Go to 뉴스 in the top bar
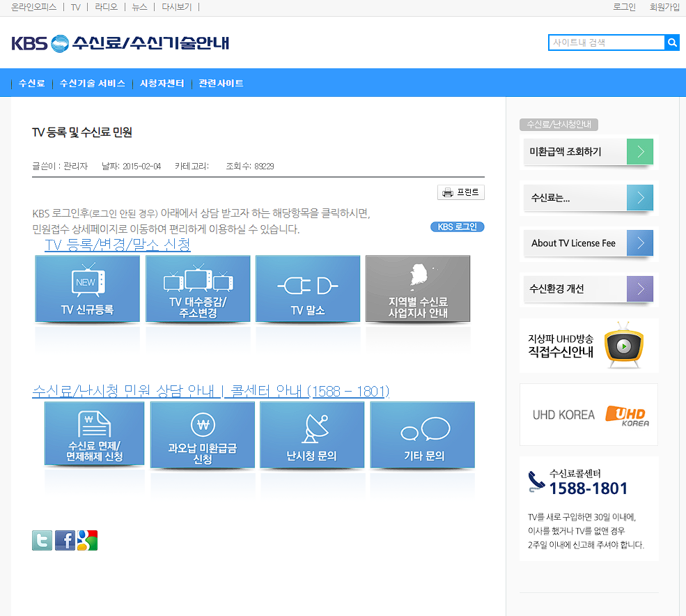The width and height of the screenshot is (686, 616). tap(139, 7)
